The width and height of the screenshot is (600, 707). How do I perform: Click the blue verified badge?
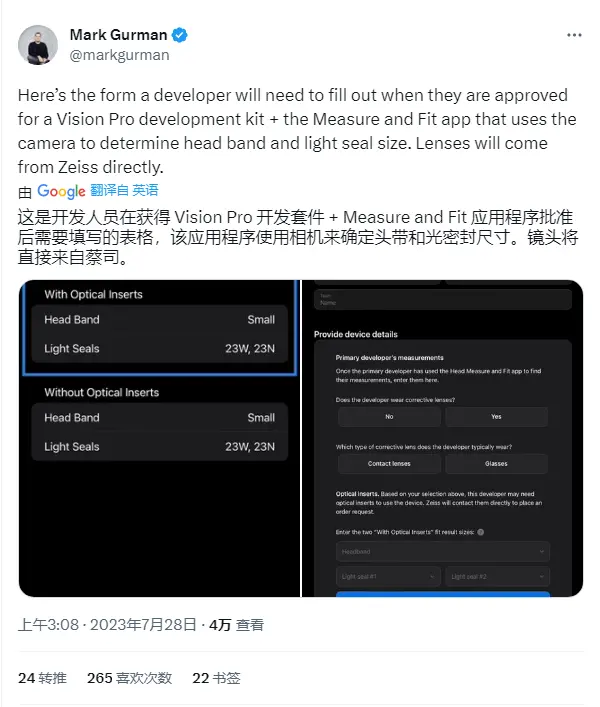click(179, 35)
